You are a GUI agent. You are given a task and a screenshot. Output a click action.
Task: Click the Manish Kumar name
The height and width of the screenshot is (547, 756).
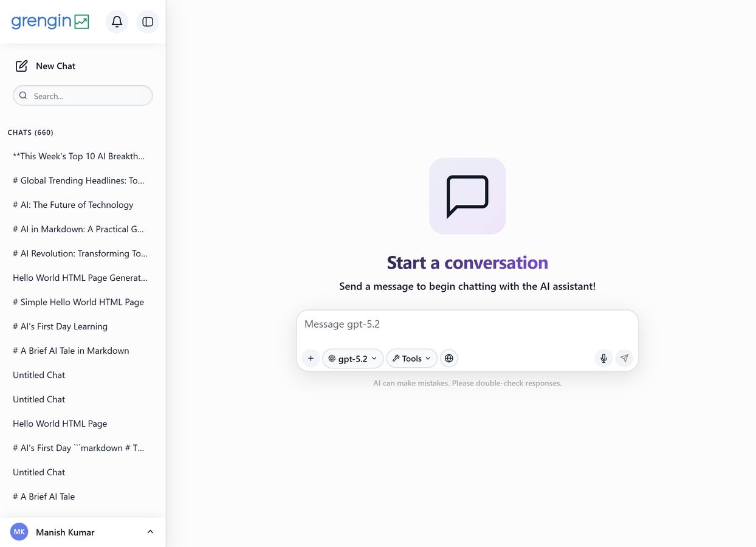[x=65, y=532]
